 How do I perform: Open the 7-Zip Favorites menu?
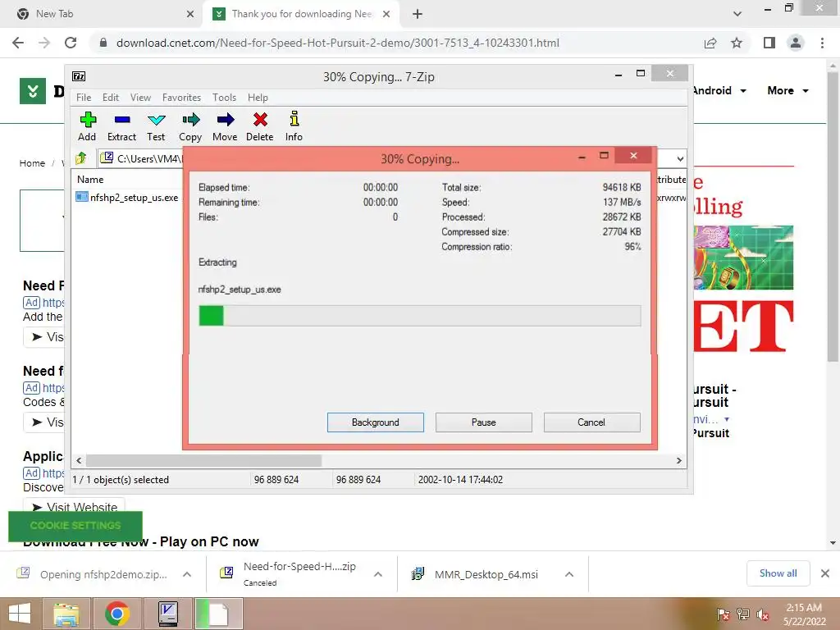[x=181, y=98]
